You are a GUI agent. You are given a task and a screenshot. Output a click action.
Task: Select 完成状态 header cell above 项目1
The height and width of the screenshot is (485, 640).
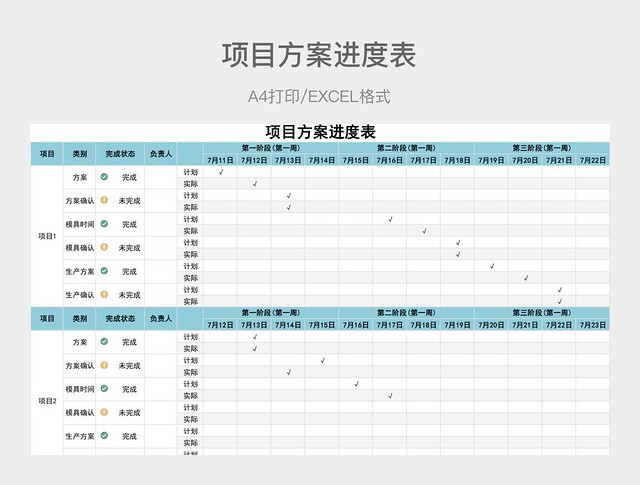[x=120, y=154]
